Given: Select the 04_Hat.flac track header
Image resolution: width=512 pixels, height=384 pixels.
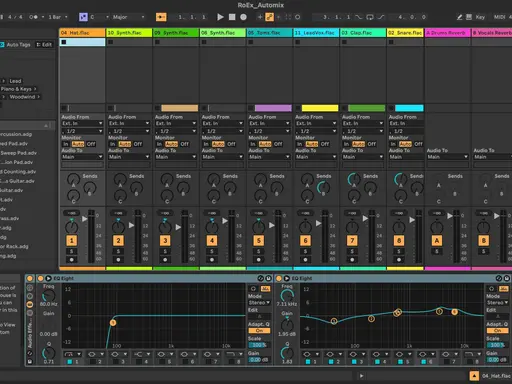Looking at the screenshot, I should (82, 33).
